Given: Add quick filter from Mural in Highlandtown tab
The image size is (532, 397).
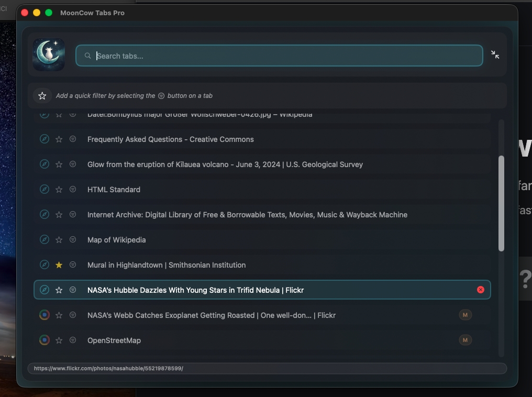Looking at the screenshot, I should pyautogui.click(x=73, y=264).
